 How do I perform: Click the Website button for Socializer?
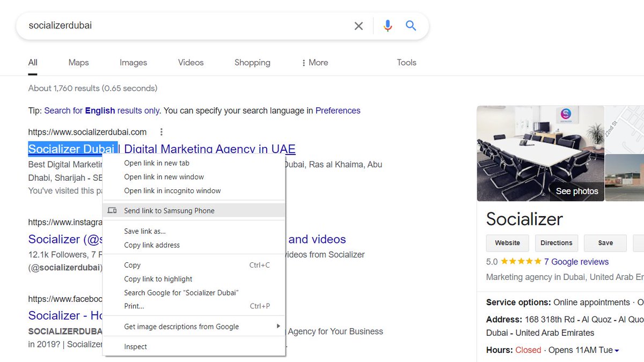tap(507, 243)
